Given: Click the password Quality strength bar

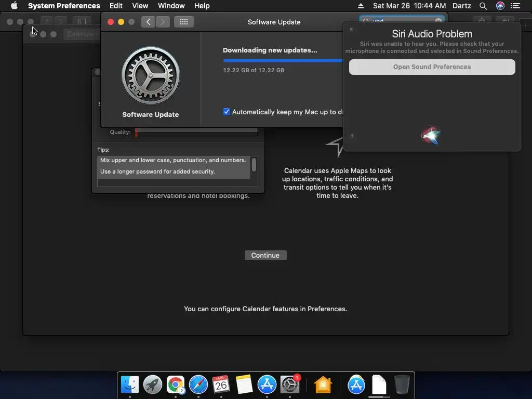Looking at the screenshot, I should [196, 132].
